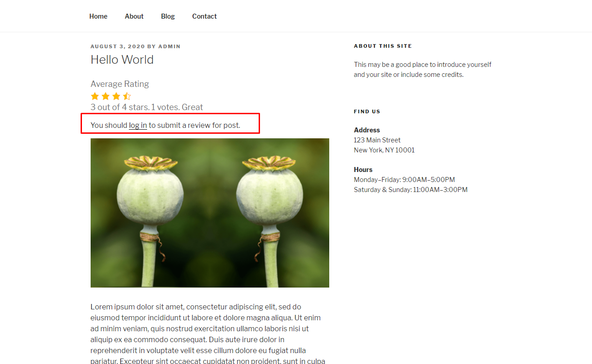Click the 'FIND US' widget heading
592x364 pixels.
click(367, 111)
